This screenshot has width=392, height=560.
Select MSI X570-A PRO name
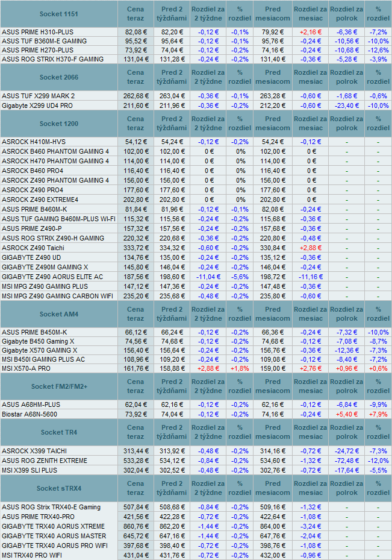point(26,368)
